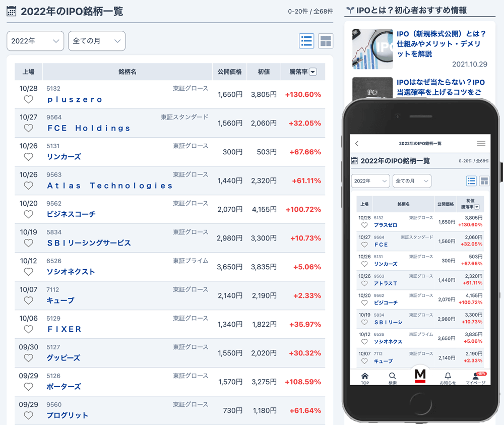The image size is (504, 425).
Task: Tap heart for キューブ in phone
Action: (x=364, y=361)
